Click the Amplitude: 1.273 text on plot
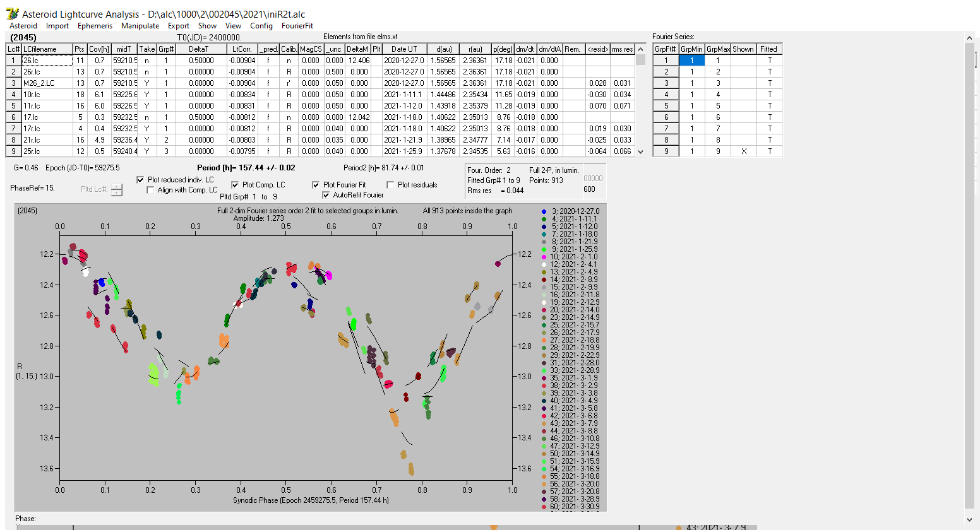 point(259,218)
